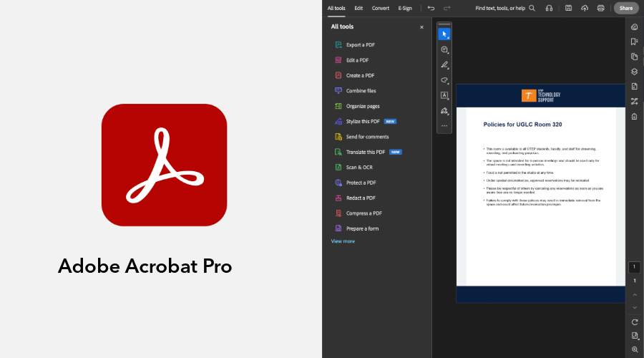Go to next page down chevron
This screenshot has height=358, width=644.
pyautogui.click(x=635, y=307)
